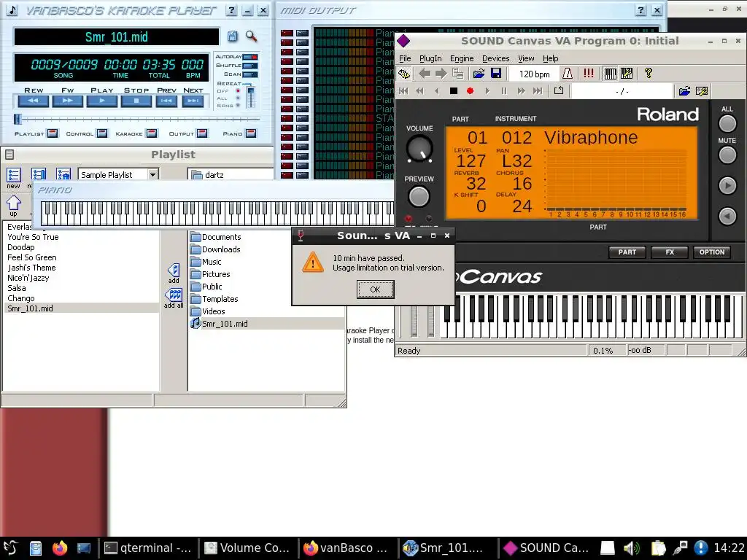Click the help question mark in Karaoke Player title

pos(231,10)
